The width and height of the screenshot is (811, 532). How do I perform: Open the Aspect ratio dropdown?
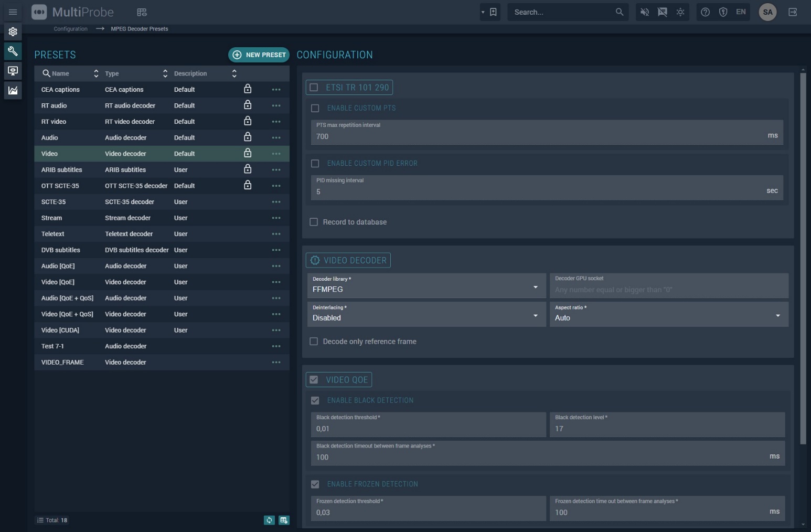[668, 315]
